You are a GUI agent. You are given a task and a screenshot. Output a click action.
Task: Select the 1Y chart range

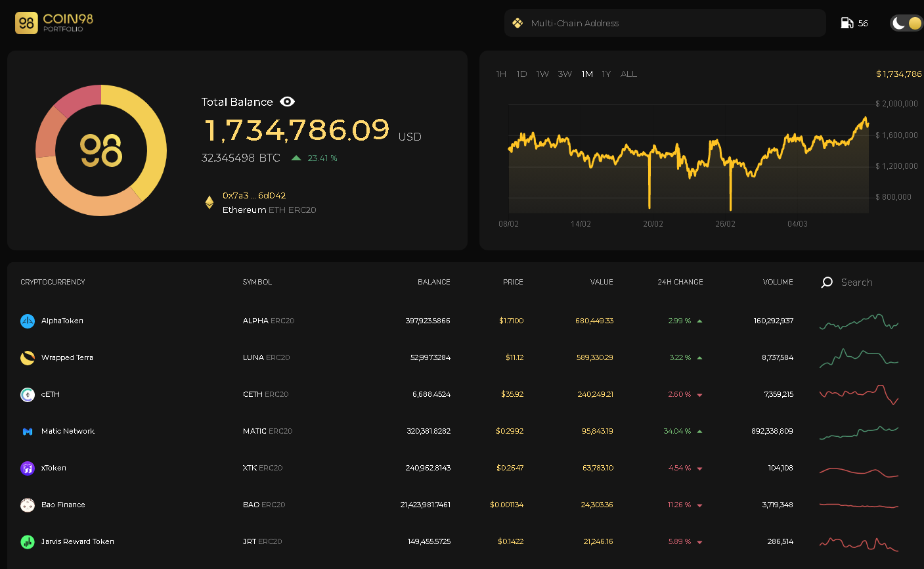point(606,74)
